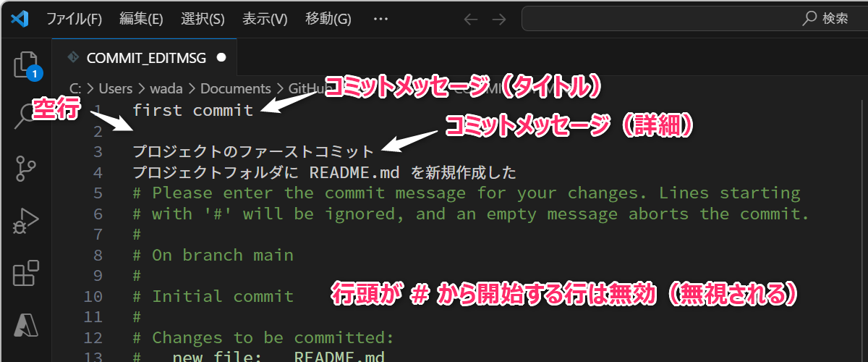Click the VS Code logo icon
868x362 pixels.
20,19
